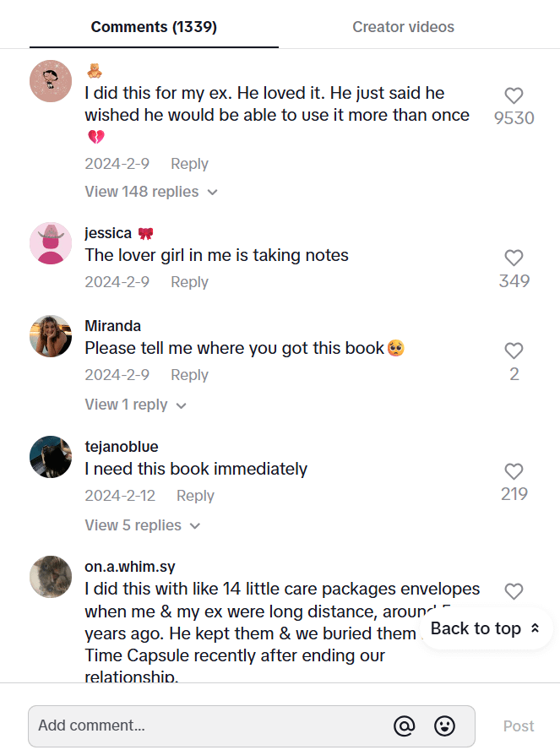Expand View 1 reply under Miranda

click(135, 405)
